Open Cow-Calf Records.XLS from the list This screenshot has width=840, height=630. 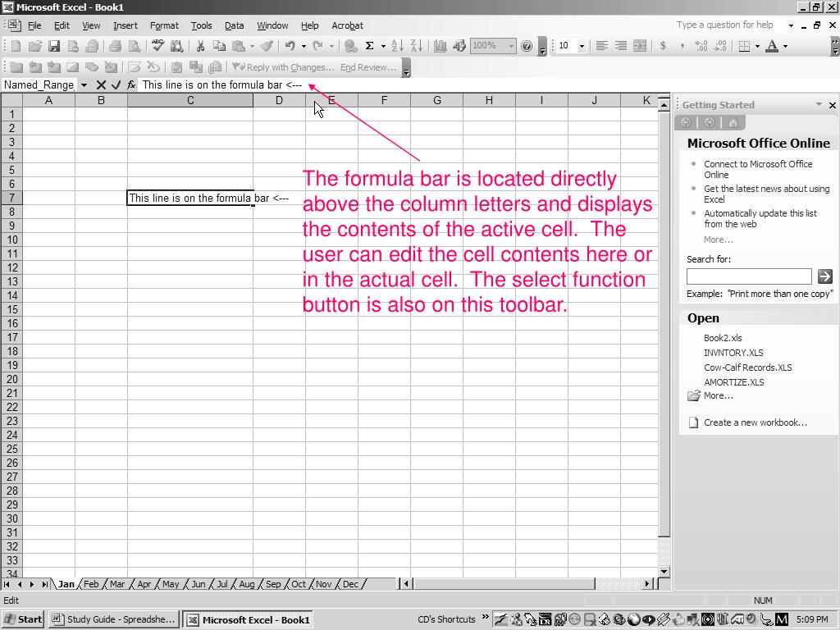point(748,367)
